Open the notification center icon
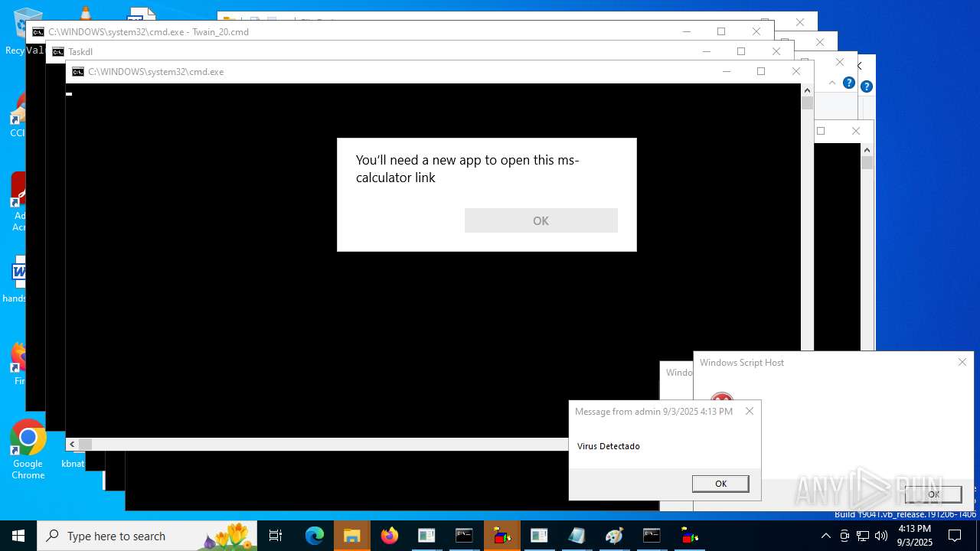The height and width of the screenshot is (551, 980). coord(955,536)
